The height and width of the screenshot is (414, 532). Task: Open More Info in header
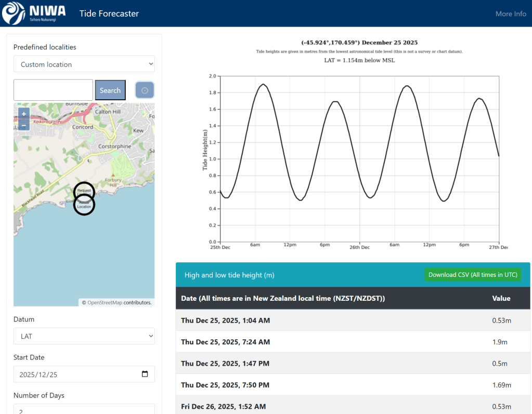click(x=510, y=14)
